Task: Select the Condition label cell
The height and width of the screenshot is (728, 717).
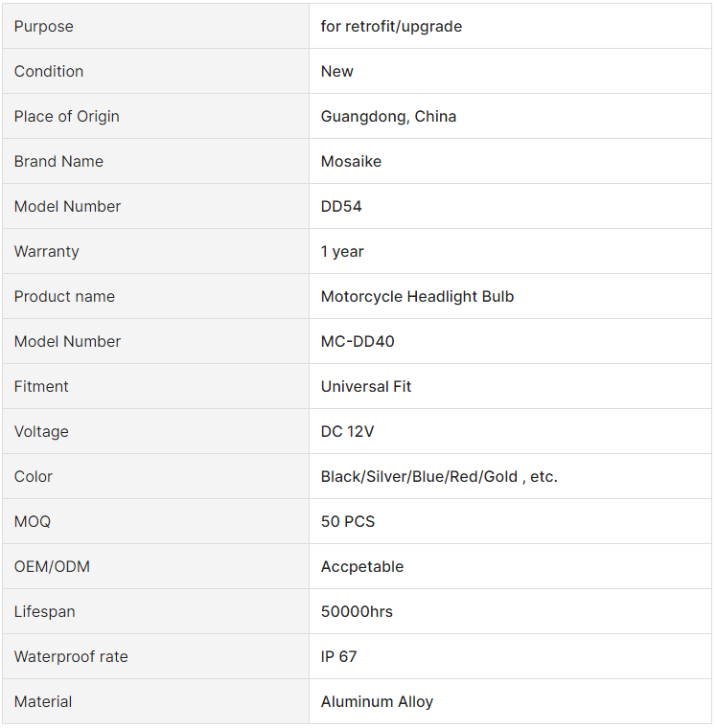Action: click(155, 71)
